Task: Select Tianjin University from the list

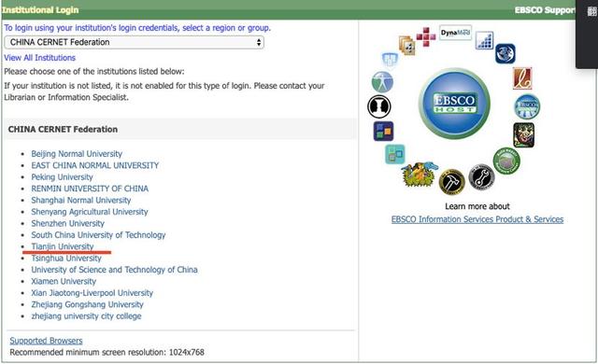Action: click(63, 246)
